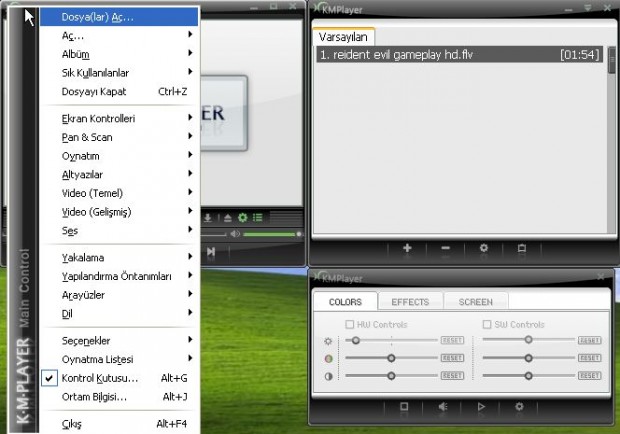Expand Sık Kullanılanlar submenu

[x=120, y=73]
